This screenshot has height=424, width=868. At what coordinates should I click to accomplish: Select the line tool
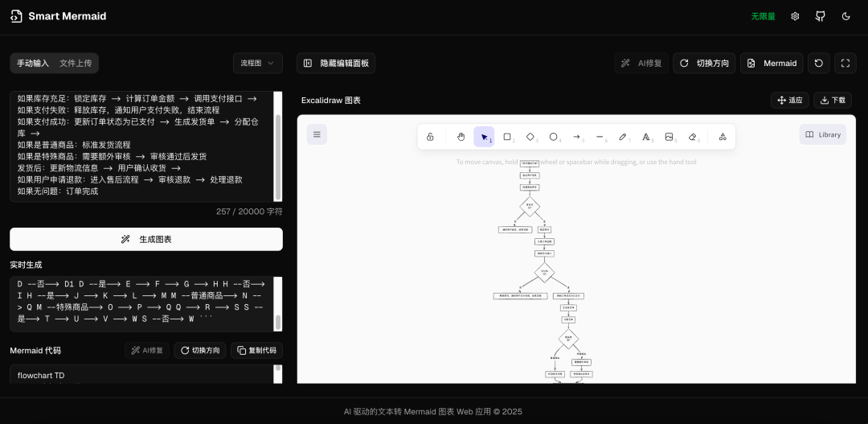600,137
